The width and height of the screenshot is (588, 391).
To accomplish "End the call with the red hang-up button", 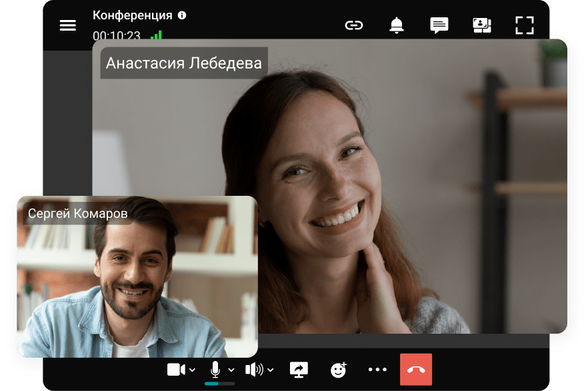I will point(415,368).
